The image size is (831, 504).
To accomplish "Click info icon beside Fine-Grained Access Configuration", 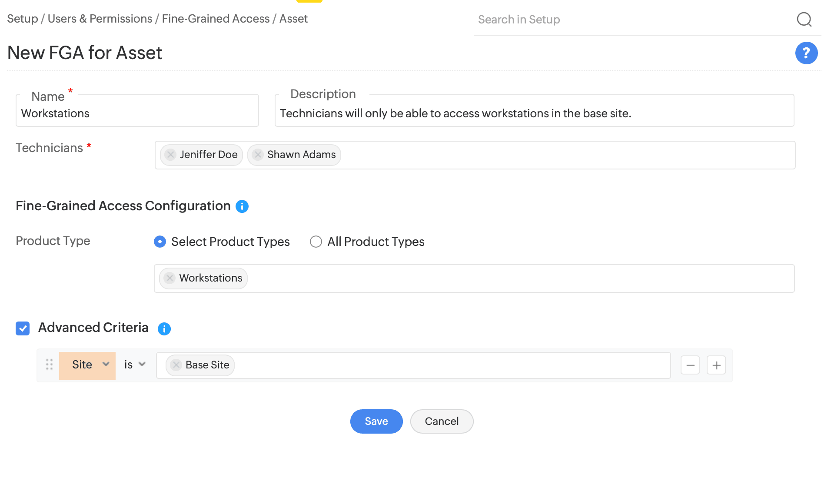I will 242,206.
